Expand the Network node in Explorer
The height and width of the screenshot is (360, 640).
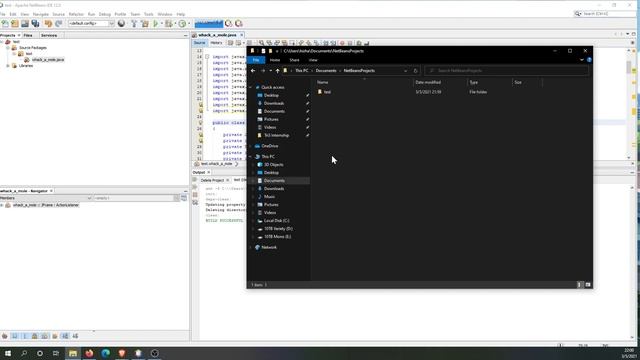pyautogui.click(x=251, y=247)
